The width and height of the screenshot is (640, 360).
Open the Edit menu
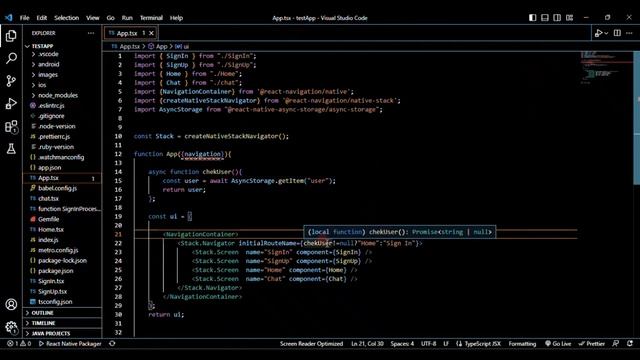[x=42, y=18]
